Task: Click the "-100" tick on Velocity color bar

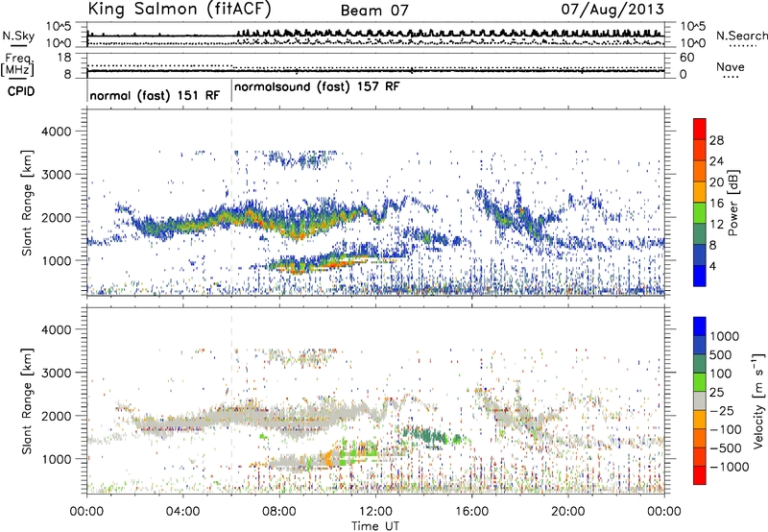Action: [725, 429]
